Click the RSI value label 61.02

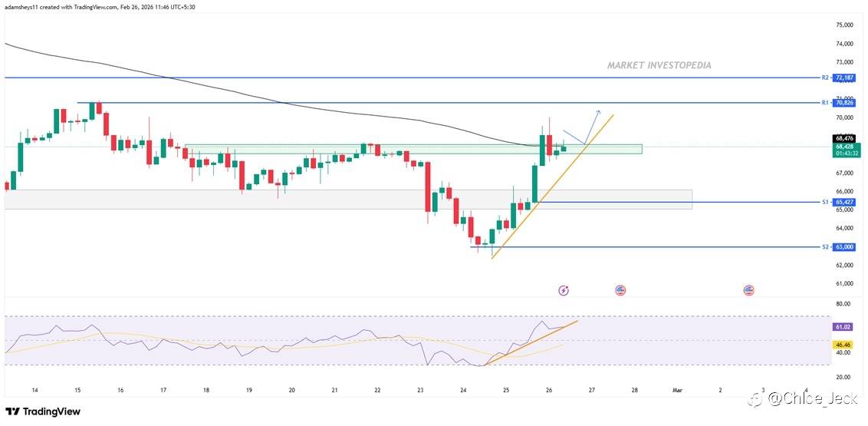(x=844, y=328)
